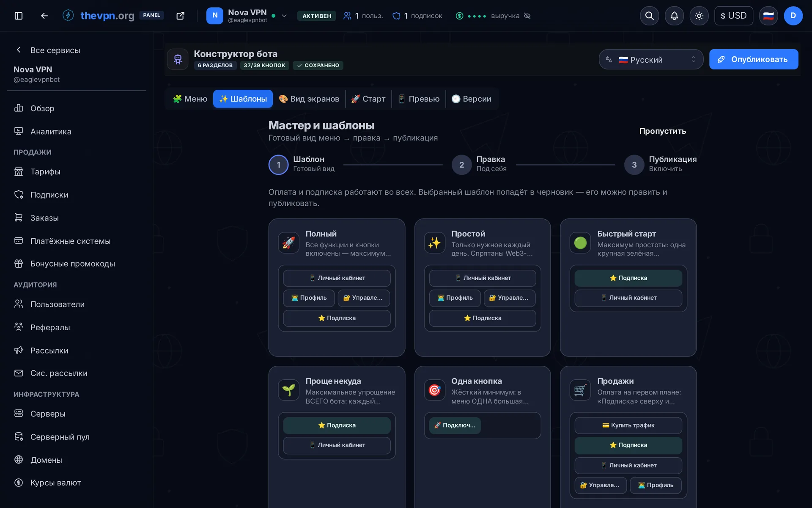Open the Русский language dropdown

(x=651, y=59)
